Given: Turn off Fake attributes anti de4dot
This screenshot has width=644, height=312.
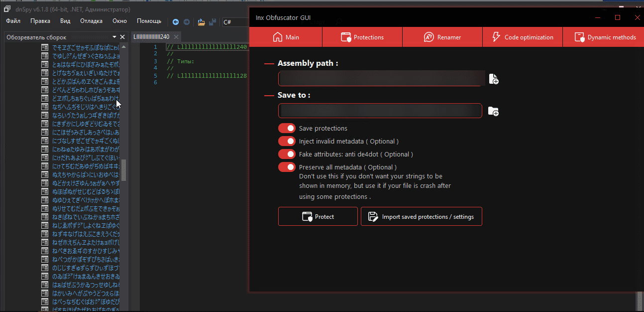Looking at the screenshot, I should tap(287, 155).
